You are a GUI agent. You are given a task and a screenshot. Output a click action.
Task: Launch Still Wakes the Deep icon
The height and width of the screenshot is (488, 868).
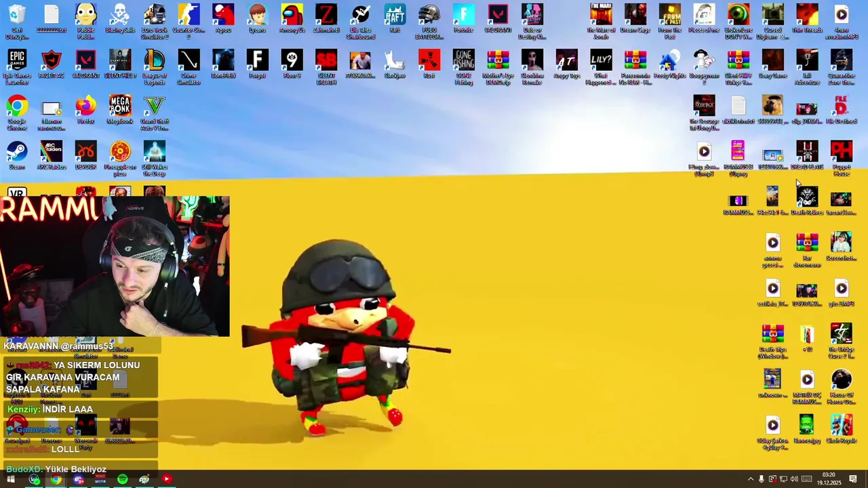coord(155,158)
